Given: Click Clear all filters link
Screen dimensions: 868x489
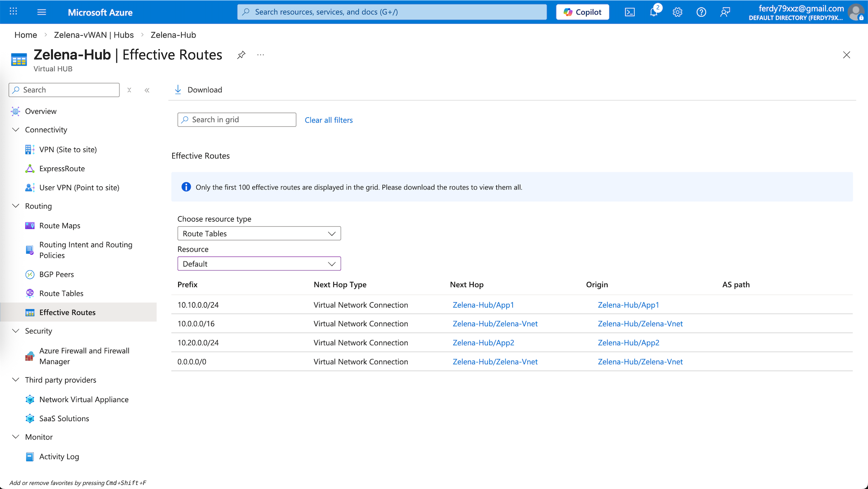Looking at the screenshot, I should (329, 120).
